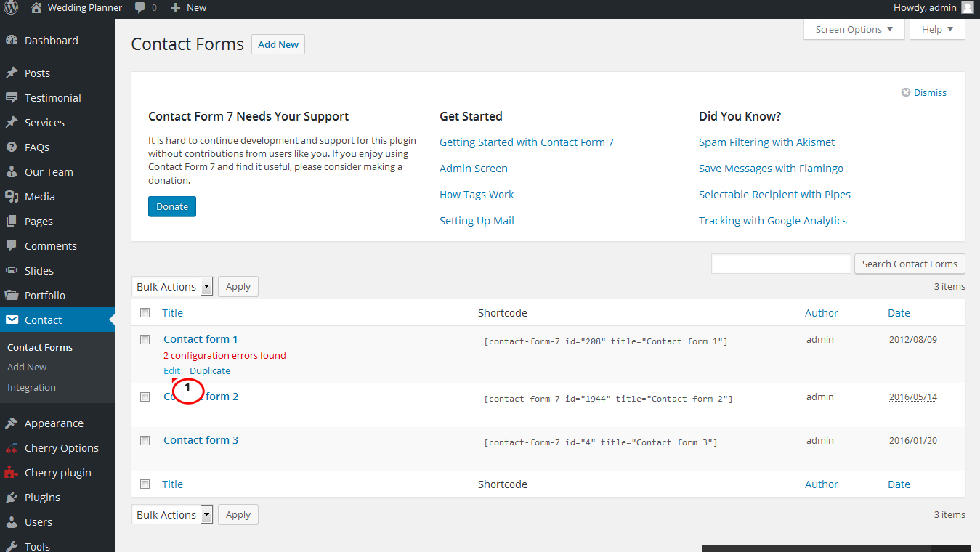Click the Our Team person icon
Viewport: 980px width, 552px height.
point(12,172)
